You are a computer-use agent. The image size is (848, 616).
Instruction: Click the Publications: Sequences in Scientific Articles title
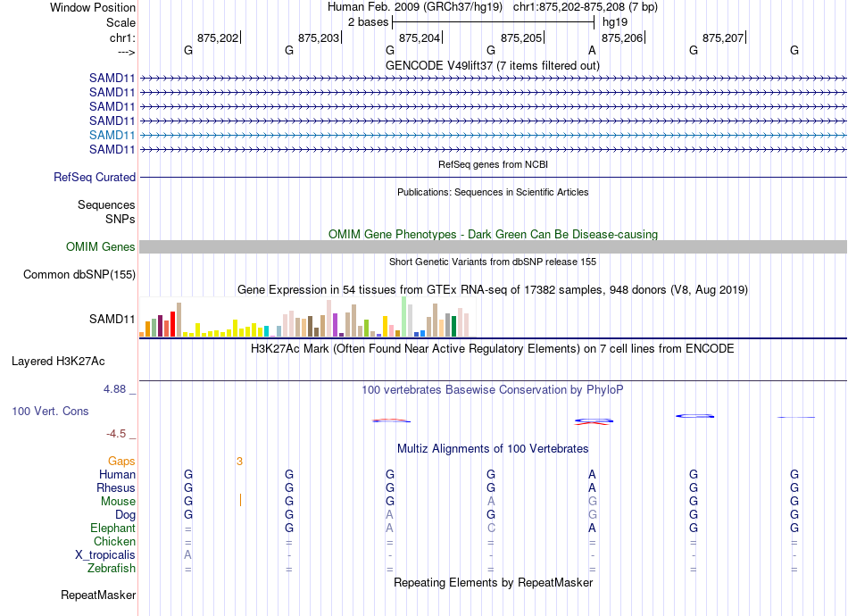coord(493,192)
